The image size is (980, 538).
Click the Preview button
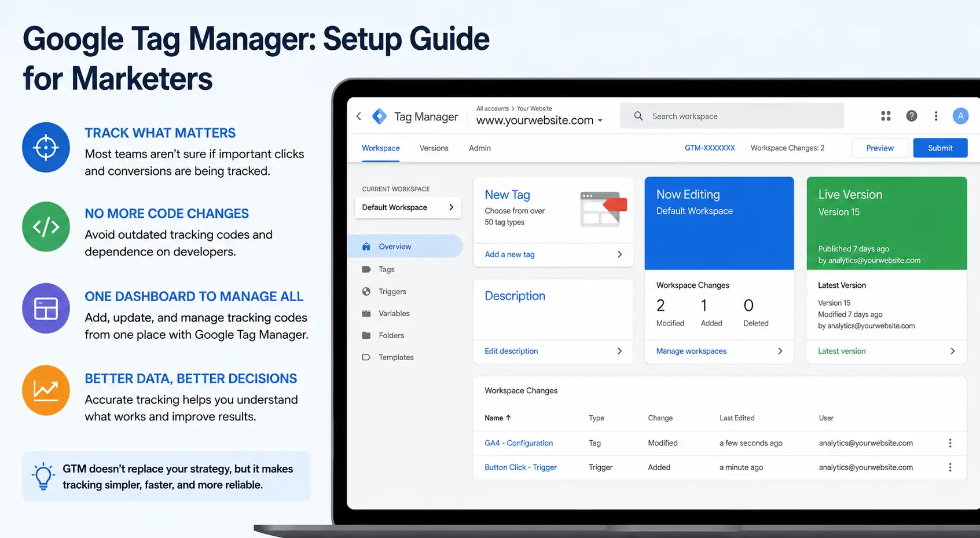click(x=880, y=148)
